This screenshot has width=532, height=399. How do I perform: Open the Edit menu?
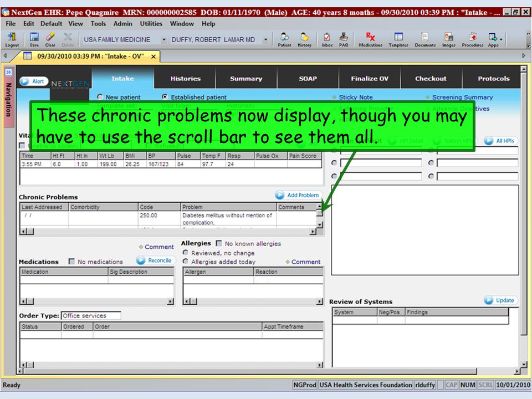(28, 23)
